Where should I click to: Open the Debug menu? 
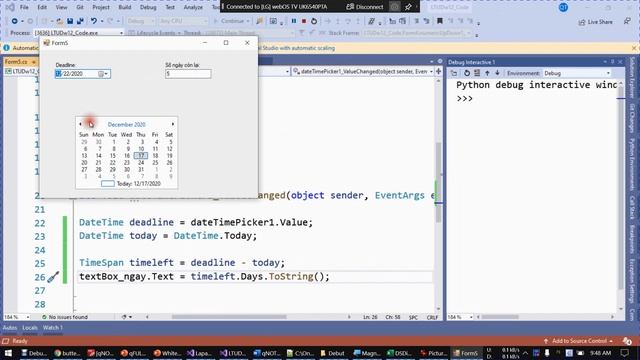(148, 7)
